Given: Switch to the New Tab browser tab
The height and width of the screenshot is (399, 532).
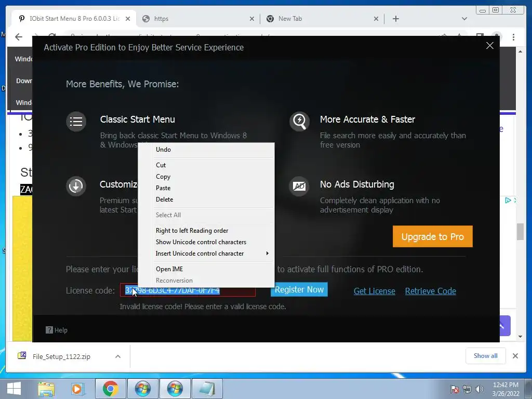Looking at the screenshot, I should 321,19.
